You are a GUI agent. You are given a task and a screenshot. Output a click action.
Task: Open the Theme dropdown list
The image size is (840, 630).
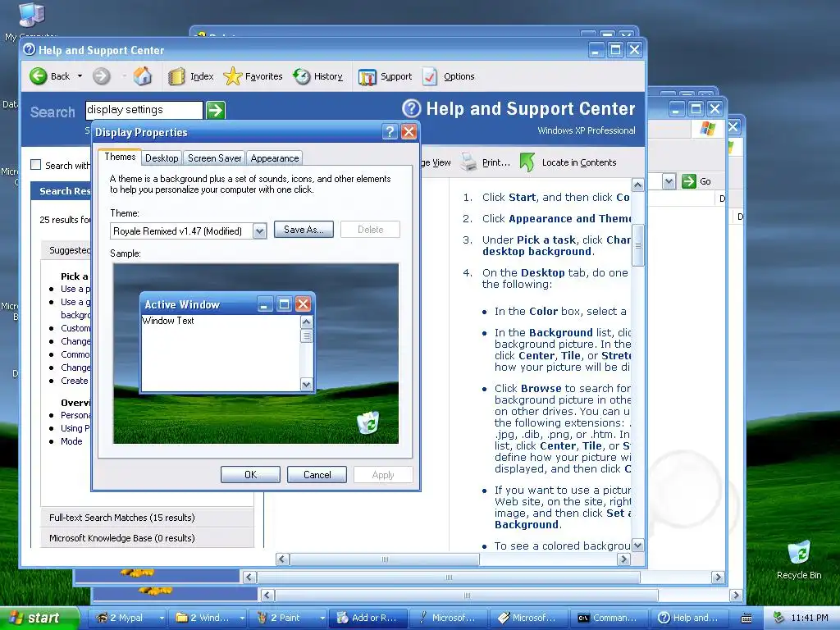[x=259, y=231]
